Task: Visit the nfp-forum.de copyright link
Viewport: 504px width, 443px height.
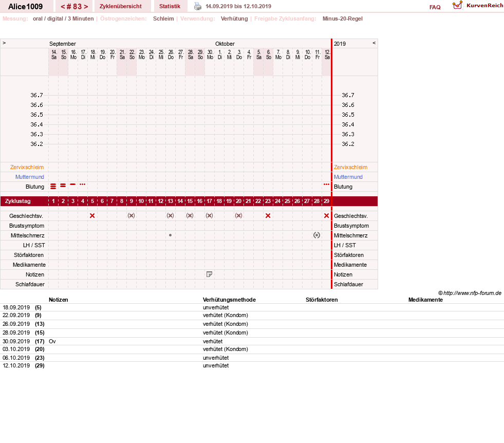Action: coord(470,293)
